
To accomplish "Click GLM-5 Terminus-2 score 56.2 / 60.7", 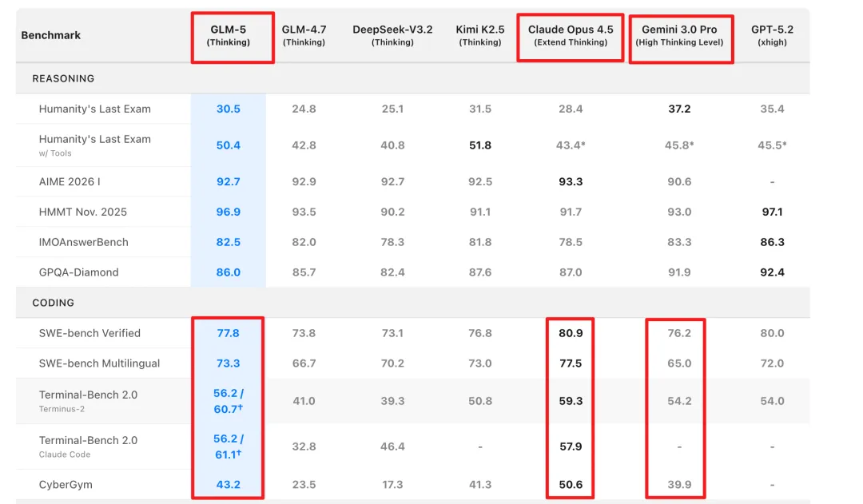I will (x=229, y=401).
